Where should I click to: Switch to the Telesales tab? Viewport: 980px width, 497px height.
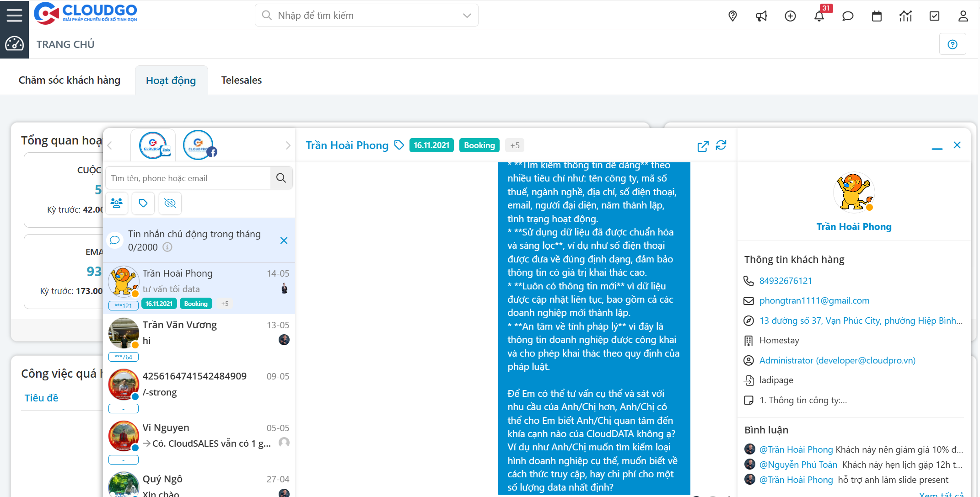pyautogui.click(x=241, y=80)
